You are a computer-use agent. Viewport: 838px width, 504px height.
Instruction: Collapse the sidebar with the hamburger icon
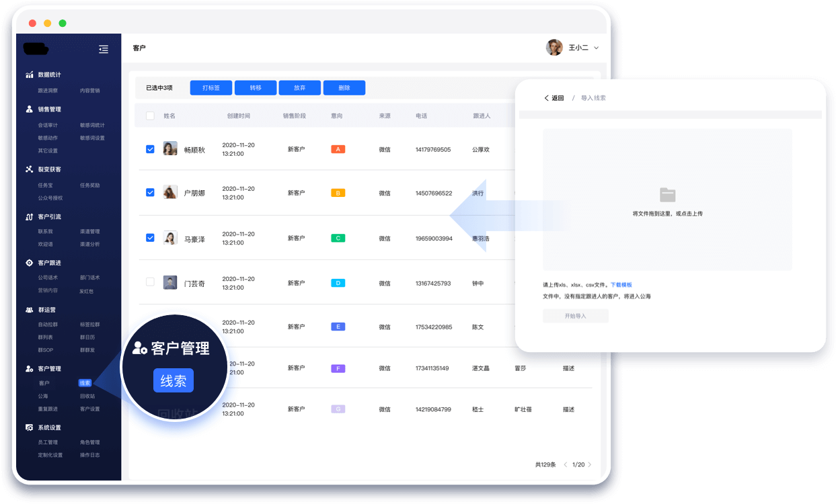coord(103,49)
